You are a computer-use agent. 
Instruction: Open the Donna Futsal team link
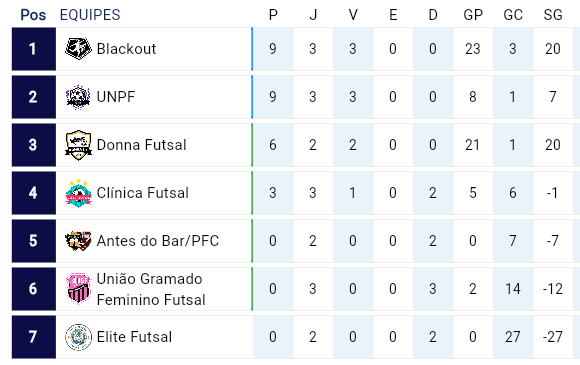pyautogui.click(x=141, y=145)
